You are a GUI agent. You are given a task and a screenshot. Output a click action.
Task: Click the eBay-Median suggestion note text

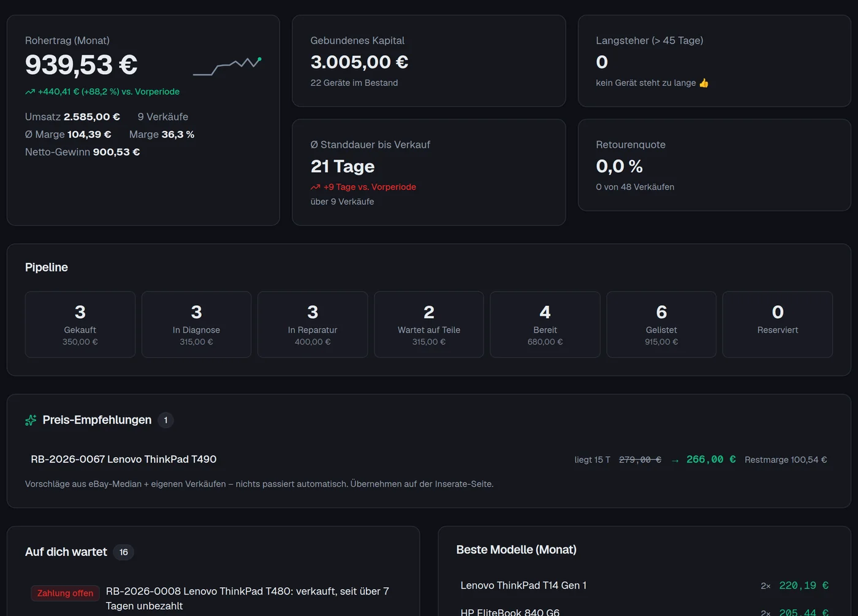coord(259,484)
